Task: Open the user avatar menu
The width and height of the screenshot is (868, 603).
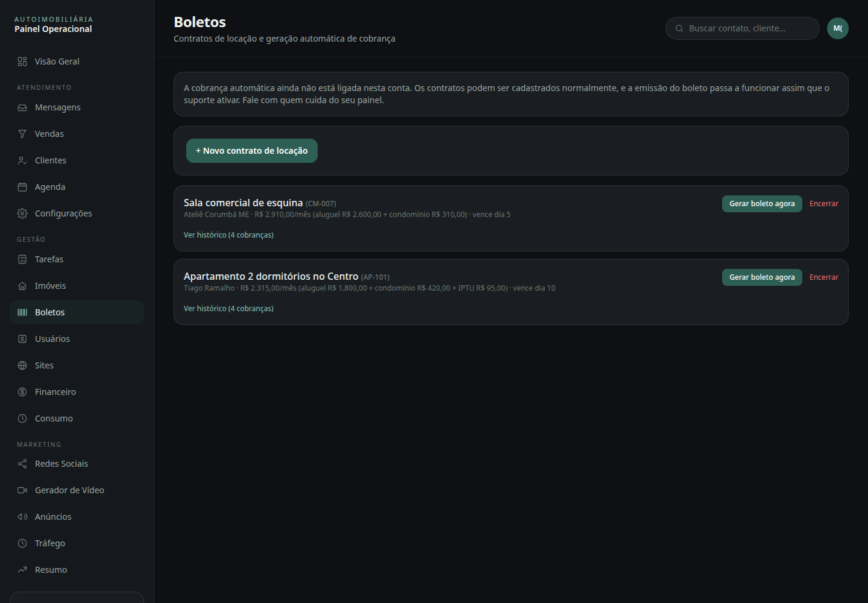Action: click(x=838, y=28)
